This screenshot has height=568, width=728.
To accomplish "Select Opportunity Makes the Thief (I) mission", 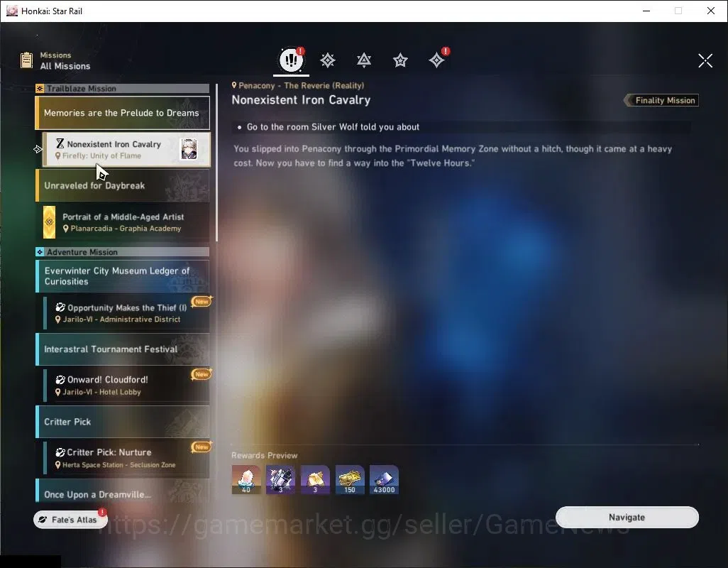I will point(126,312).
